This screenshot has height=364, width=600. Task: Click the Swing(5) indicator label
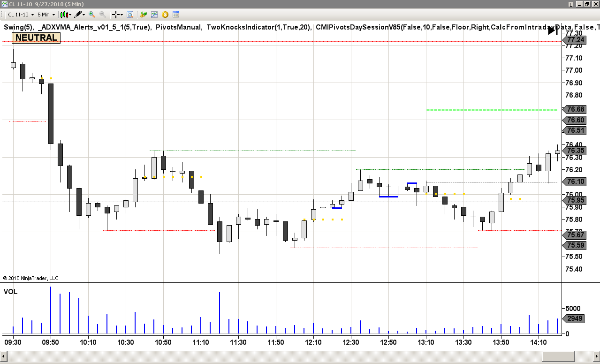click(x=19, y=27)
